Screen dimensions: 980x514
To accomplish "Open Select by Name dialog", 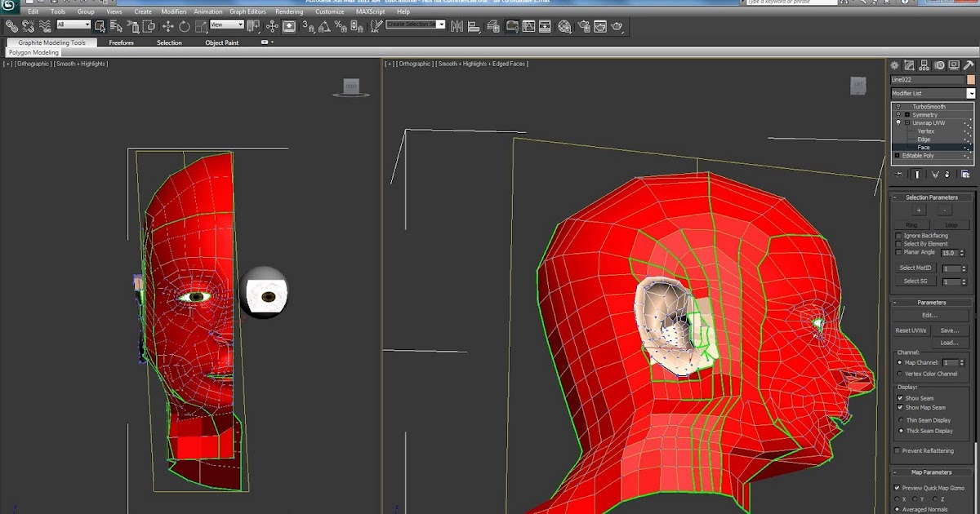I will pyautogui.click(x=115, y=25).
